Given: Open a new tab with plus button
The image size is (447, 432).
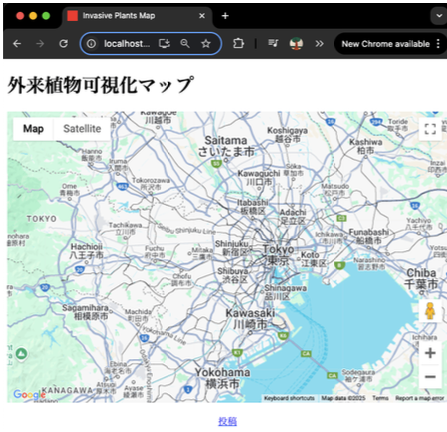Looking at the screenshot, I should tap(225, 16).
